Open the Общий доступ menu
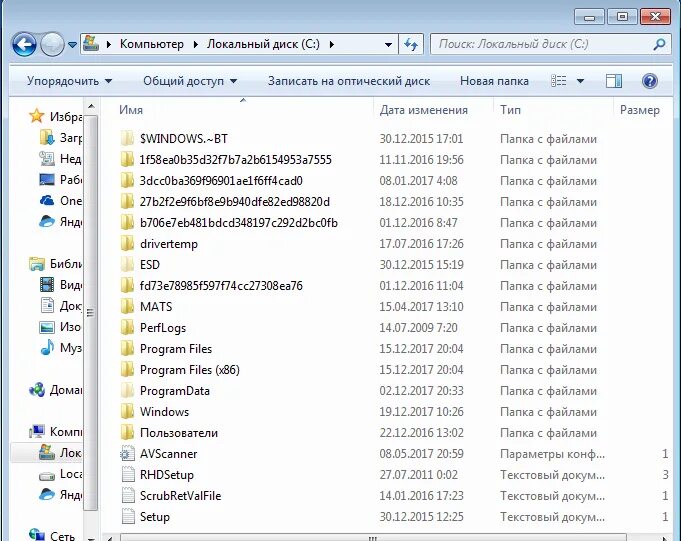The width and height of the screenshot is (681, 541). pyautogui.click(x=190, y=81)
